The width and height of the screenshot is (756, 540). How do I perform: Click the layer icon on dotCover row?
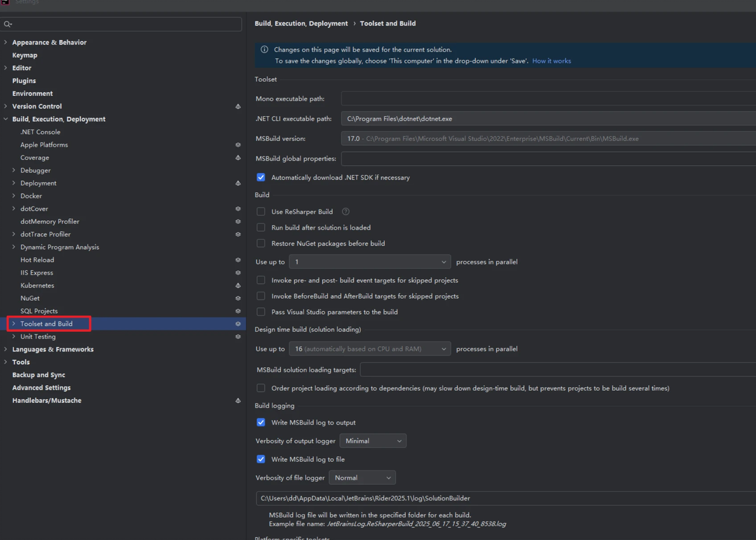point(238,209)
